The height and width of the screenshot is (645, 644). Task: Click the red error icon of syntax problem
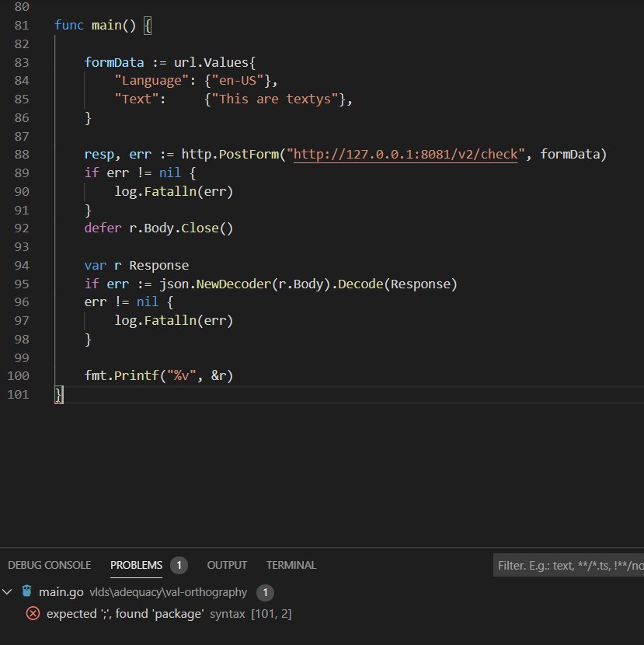click(33, 613)
